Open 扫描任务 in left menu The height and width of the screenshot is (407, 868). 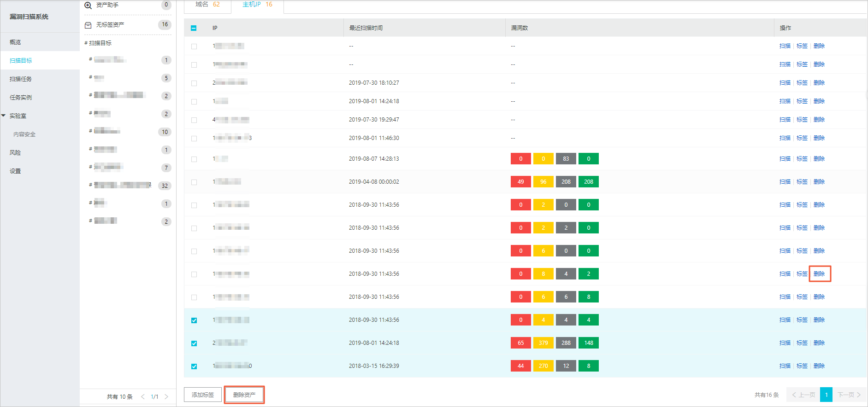[x=21, y=79]
